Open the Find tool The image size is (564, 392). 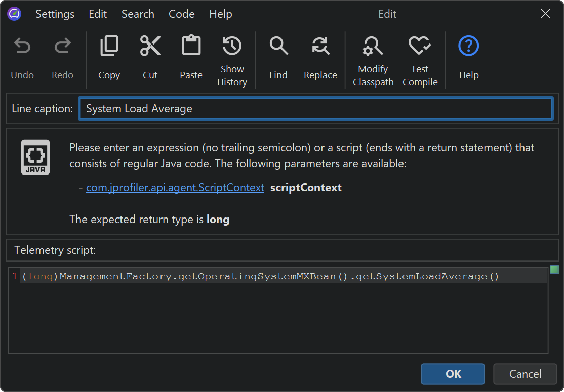(278, 47)
